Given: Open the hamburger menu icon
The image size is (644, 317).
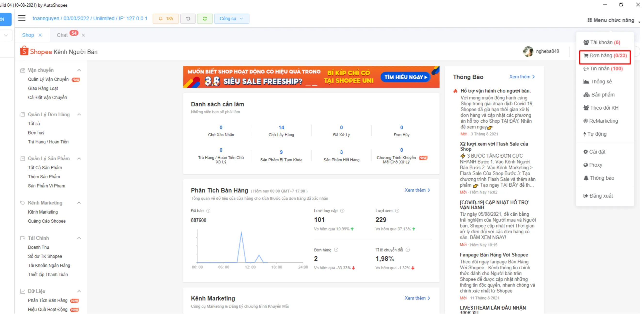Looking at the screenshot, I should 22,18.
